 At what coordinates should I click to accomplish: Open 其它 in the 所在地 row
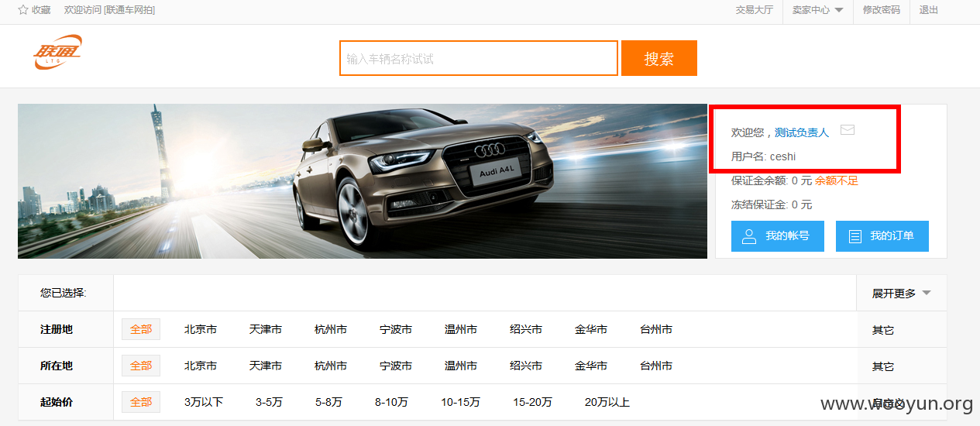click(883, 366)
